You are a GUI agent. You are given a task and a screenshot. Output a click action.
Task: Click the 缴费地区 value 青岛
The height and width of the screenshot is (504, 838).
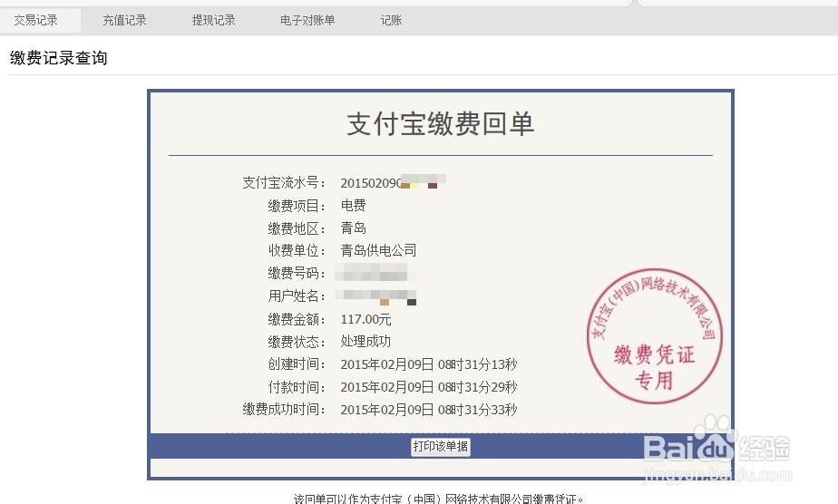(354, 228)
